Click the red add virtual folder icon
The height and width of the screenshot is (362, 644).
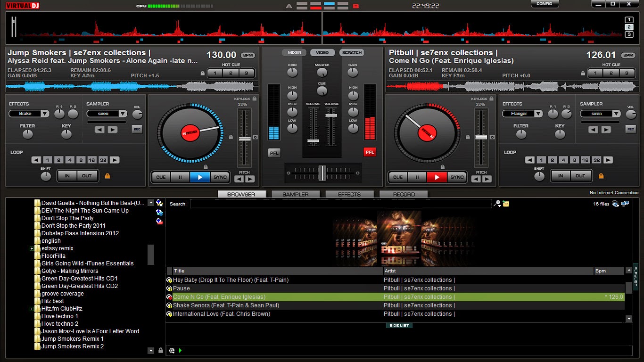click(159, 221)
